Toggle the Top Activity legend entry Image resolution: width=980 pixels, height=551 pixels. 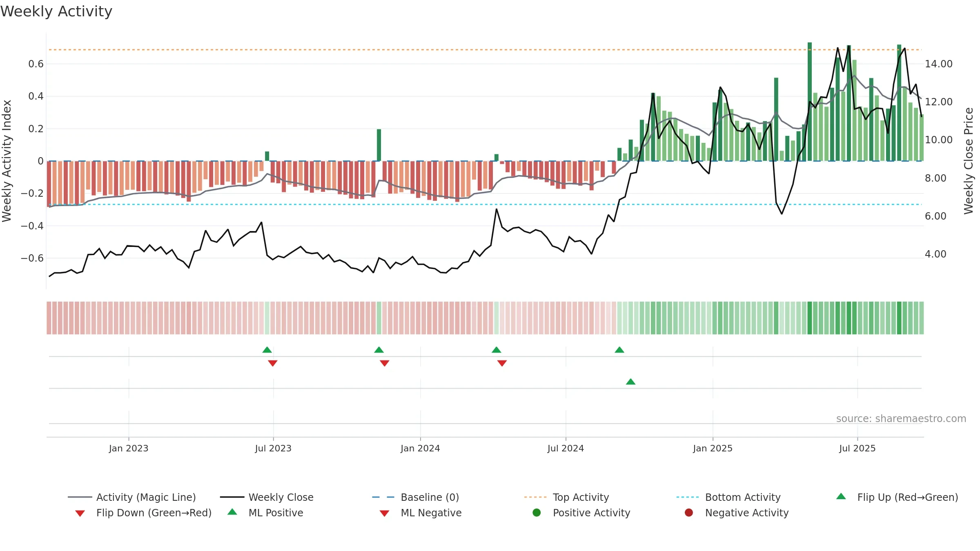566,497
